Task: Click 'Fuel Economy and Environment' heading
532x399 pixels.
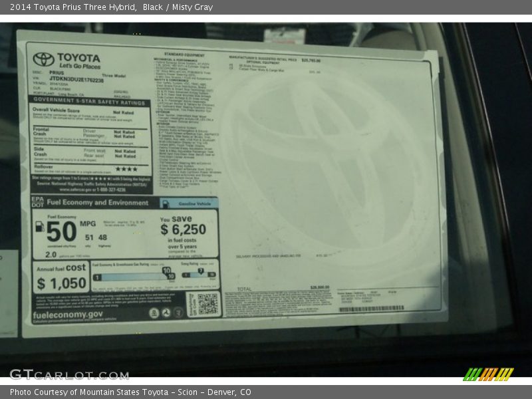Action: 97,203
